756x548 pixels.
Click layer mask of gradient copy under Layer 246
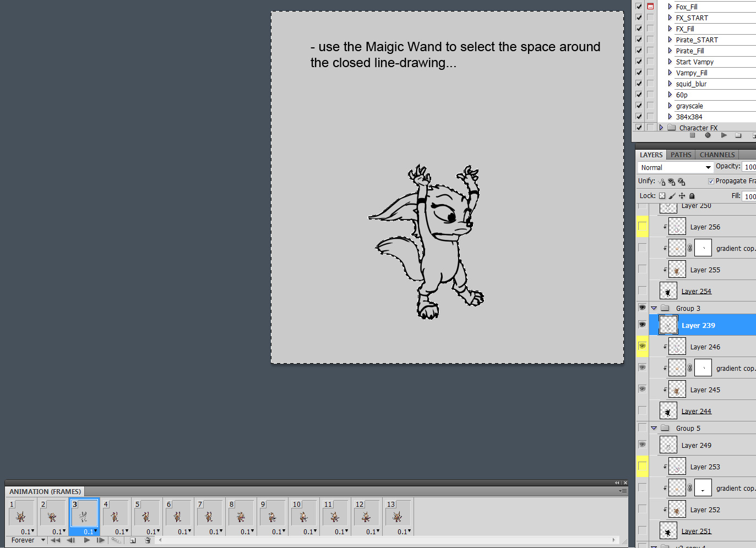click(x=703, y=368)
